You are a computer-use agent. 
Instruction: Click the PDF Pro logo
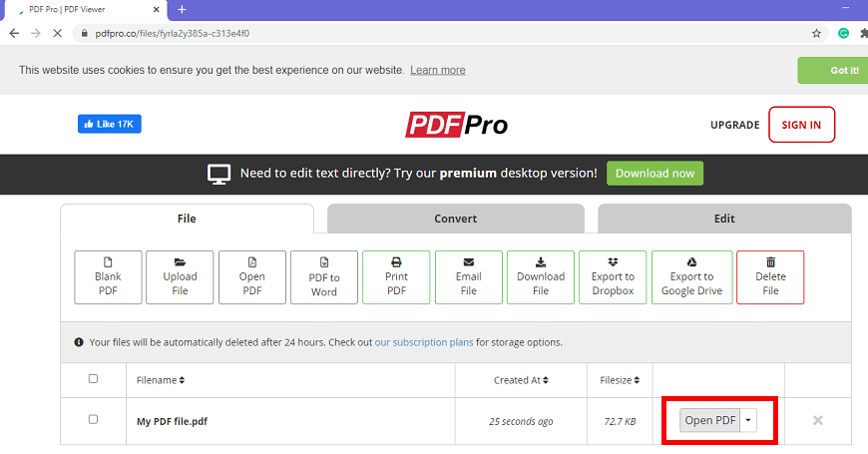[x=457, y=125]
